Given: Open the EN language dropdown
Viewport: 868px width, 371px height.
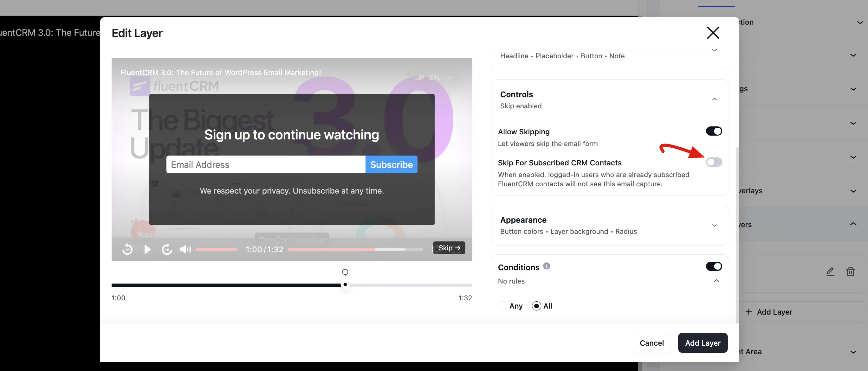Looking at the screenshot, I should coord(434,77).
